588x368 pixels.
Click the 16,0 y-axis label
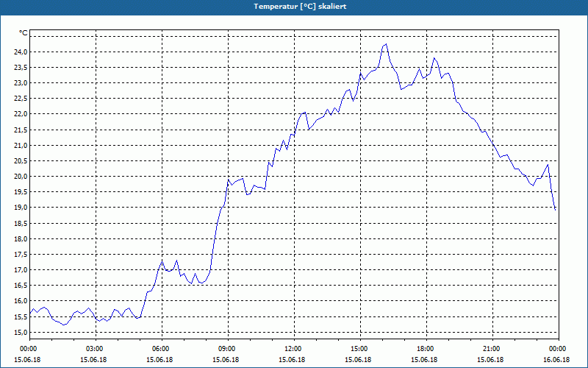point(21,301)
